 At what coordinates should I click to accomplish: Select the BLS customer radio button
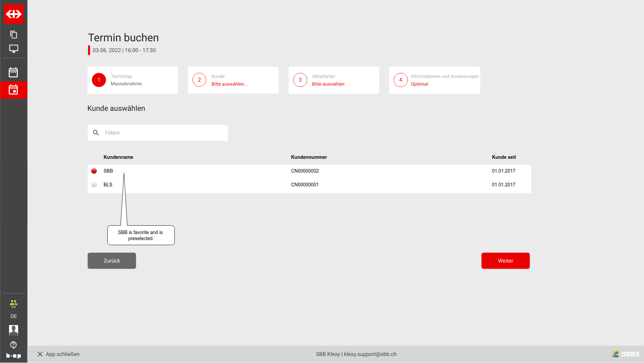tap(94, 185)
